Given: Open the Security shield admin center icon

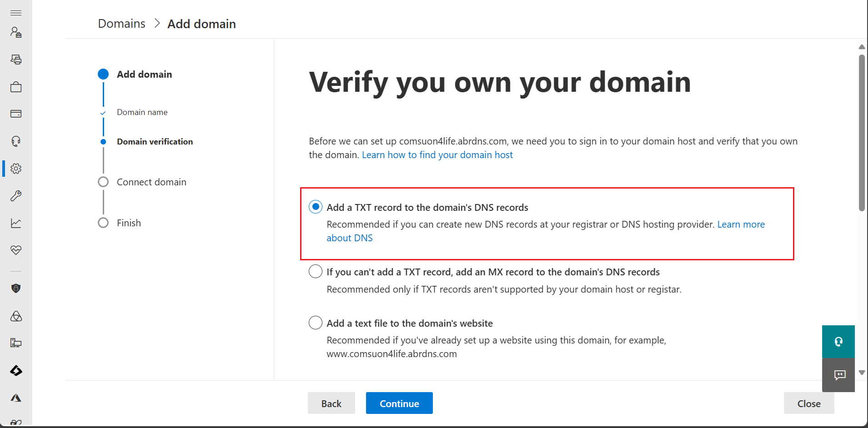Looking at the screenshot, I should [16, 289].
